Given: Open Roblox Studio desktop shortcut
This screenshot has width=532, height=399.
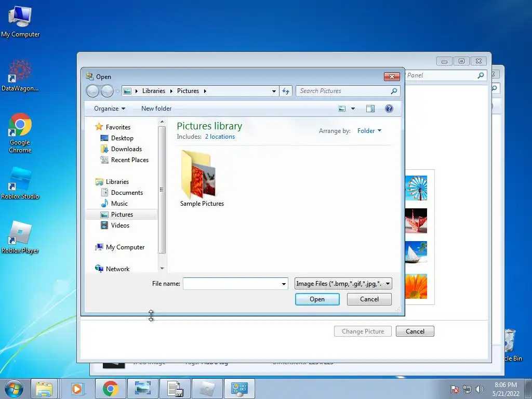Looking at the screenshot, I should (20, 183).
